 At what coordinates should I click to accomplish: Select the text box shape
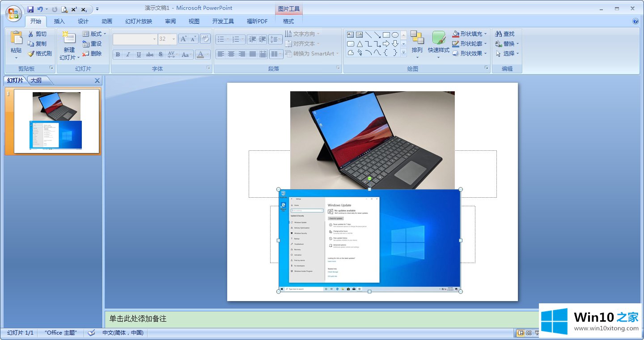coord(350,34)
